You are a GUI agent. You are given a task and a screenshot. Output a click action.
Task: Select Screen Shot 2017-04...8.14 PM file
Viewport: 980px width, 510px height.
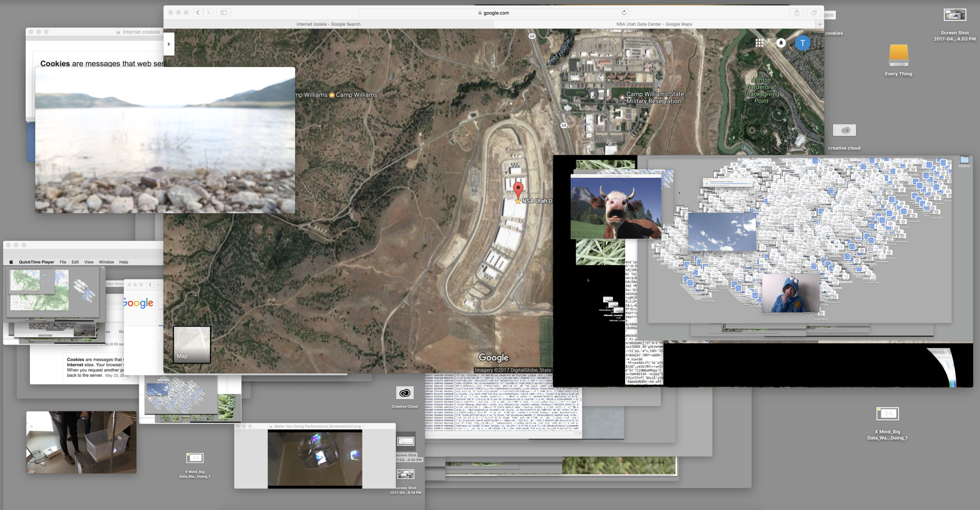tap(406, 474)
